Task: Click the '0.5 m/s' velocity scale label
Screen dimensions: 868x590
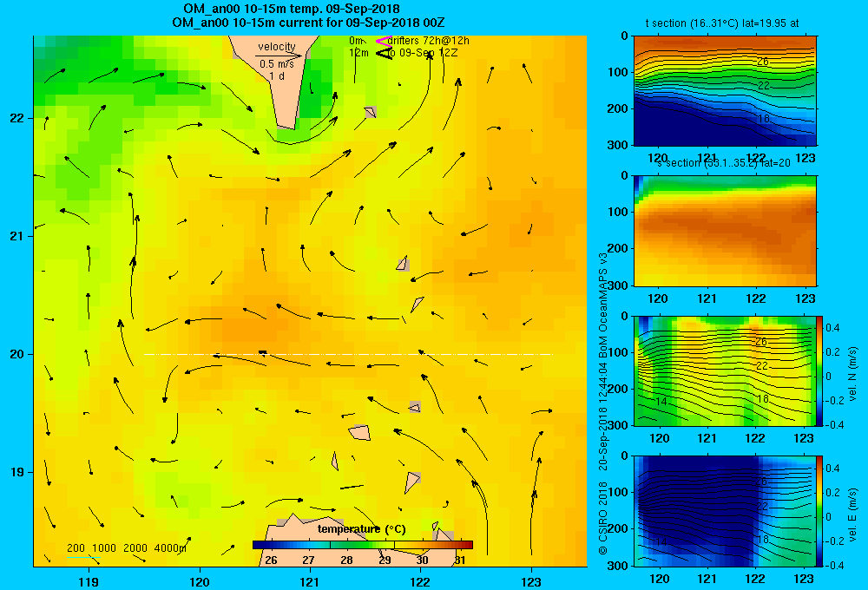Action: (x=277, y=64)
